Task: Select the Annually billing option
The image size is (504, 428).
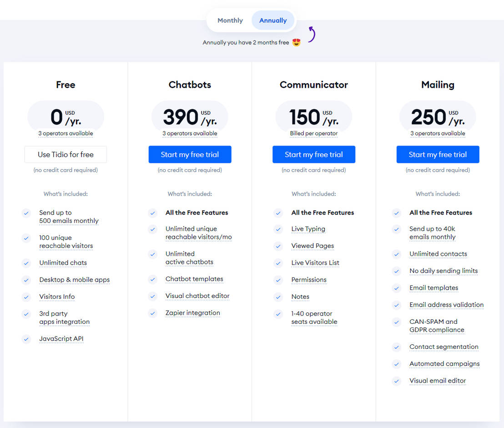Action: click(x=273, y=20)
